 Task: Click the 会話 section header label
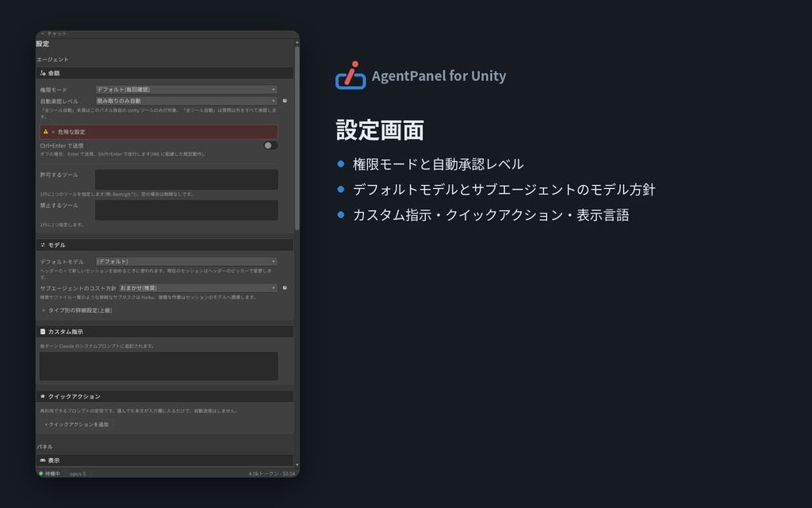tap(54, 73)
